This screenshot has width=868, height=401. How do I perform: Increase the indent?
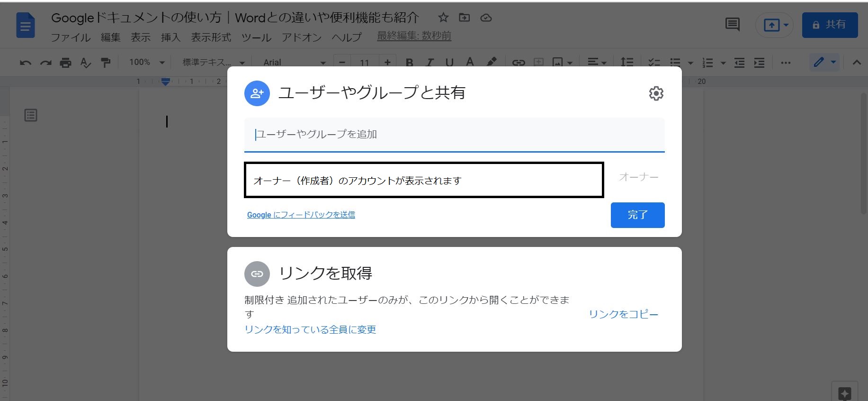point(759,63)
